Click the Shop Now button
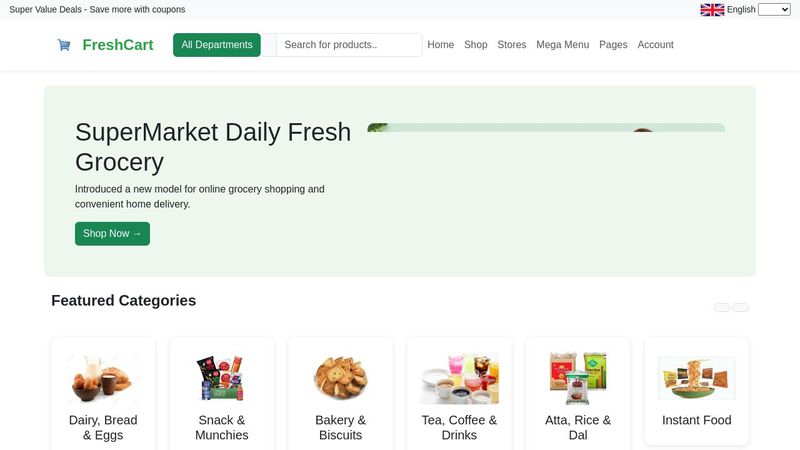 tap(112, 234)
